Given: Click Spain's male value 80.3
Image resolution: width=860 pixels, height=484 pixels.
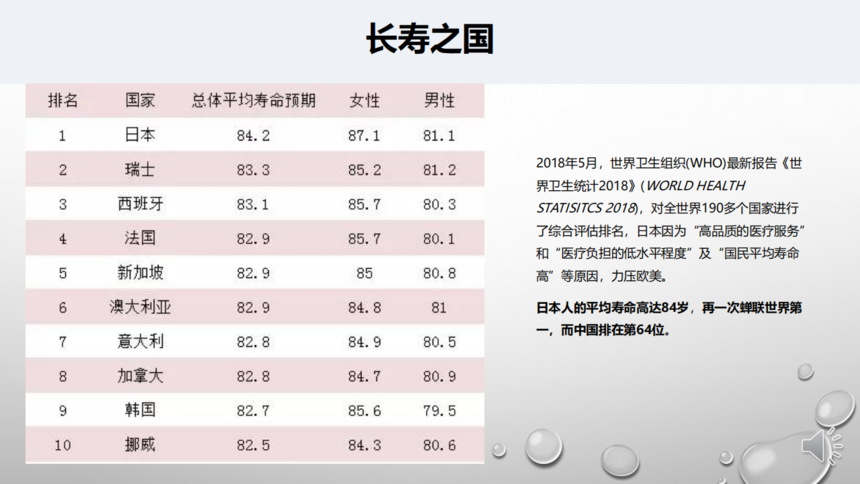Looking at the screenshot, I should tap(439, 205).
